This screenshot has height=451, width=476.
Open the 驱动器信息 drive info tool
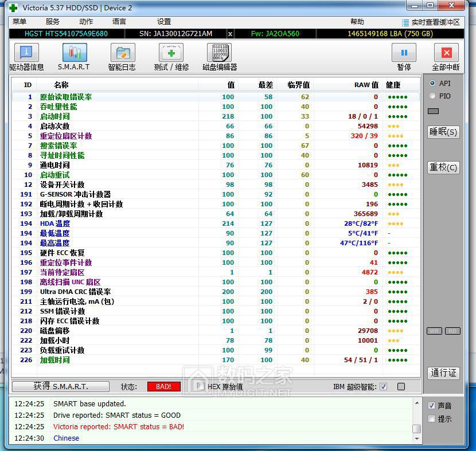coord(26,53)
